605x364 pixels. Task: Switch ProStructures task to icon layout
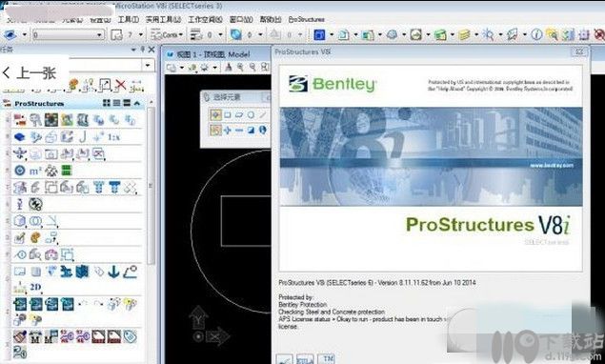tap(107, 103)
